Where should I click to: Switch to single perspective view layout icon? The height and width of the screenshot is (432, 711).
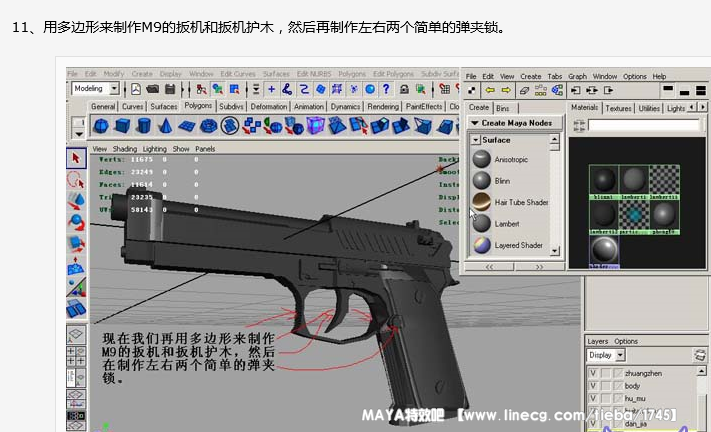76,335
